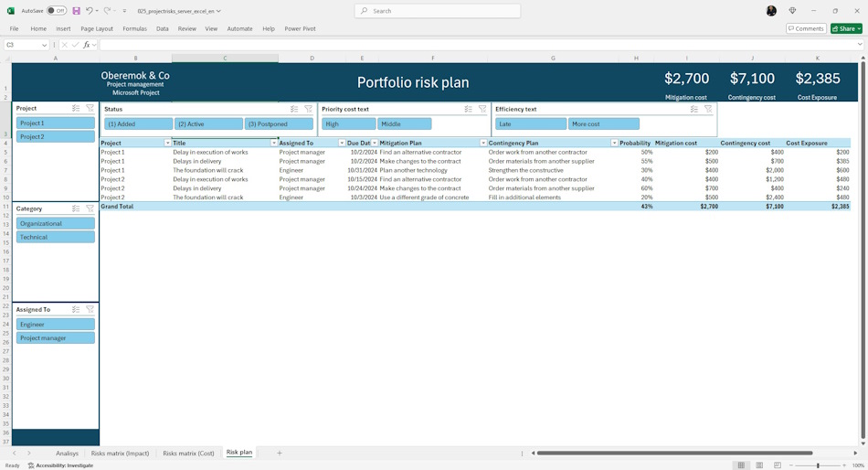Click the diamond premium icon

click(x=793, y=11)
